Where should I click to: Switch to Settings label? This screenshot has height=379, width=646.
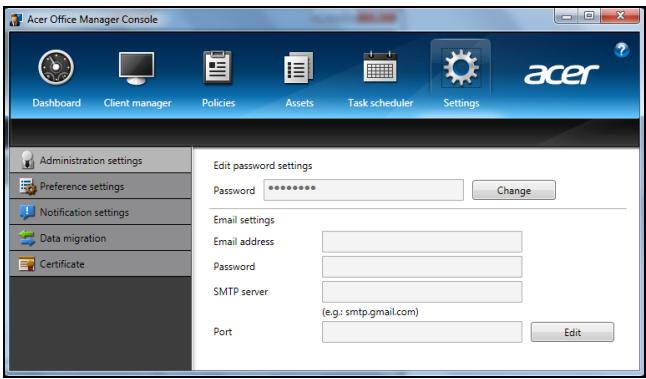pyautogui.click(x=461, y=103)
